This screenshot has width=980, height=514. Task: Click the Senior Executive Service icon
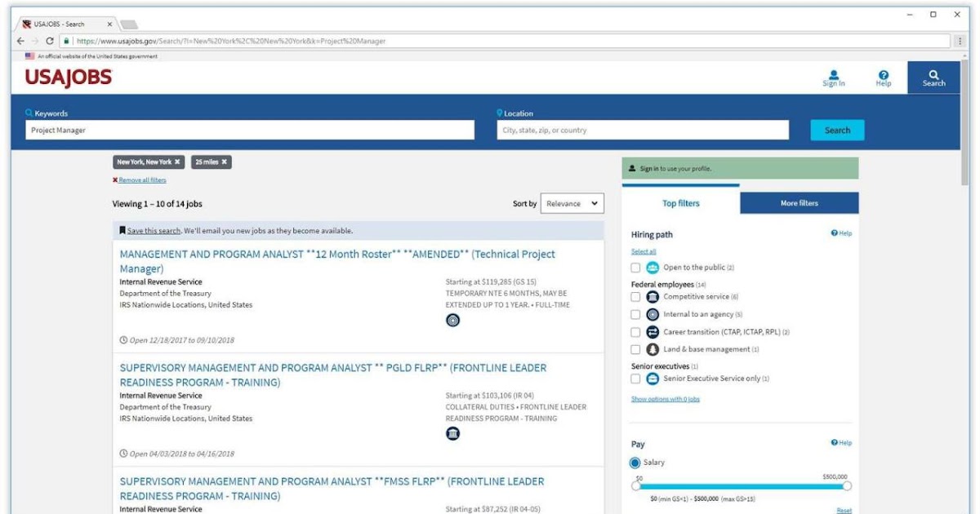(653, 379)
